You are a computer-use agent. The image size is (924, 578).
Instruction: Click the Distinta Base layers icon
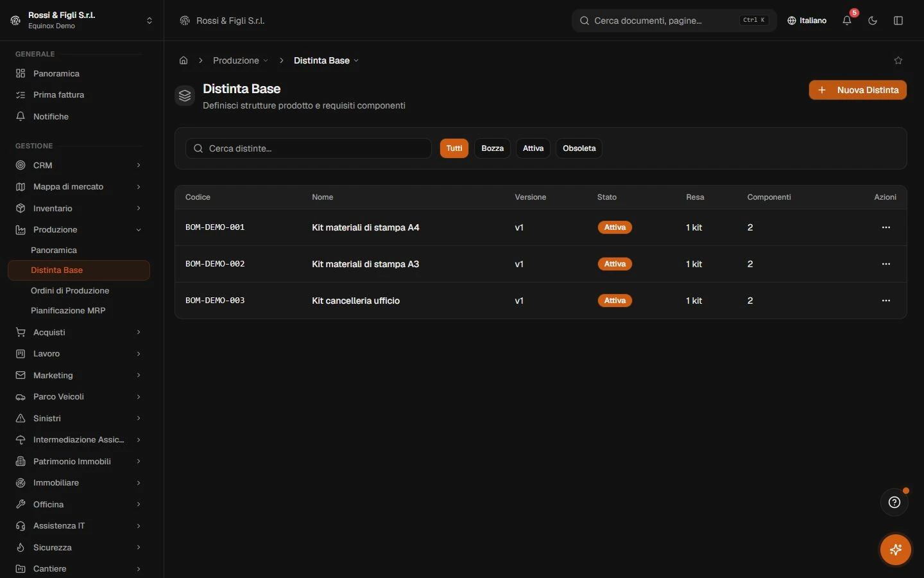coord(185,96)
